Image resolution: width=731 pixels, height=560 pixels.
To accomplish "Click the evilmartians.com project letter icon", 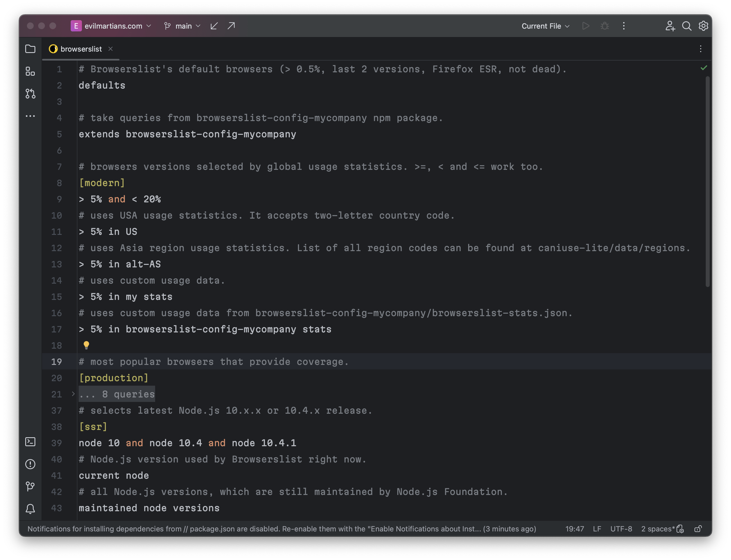I will [x=76, y=26].
